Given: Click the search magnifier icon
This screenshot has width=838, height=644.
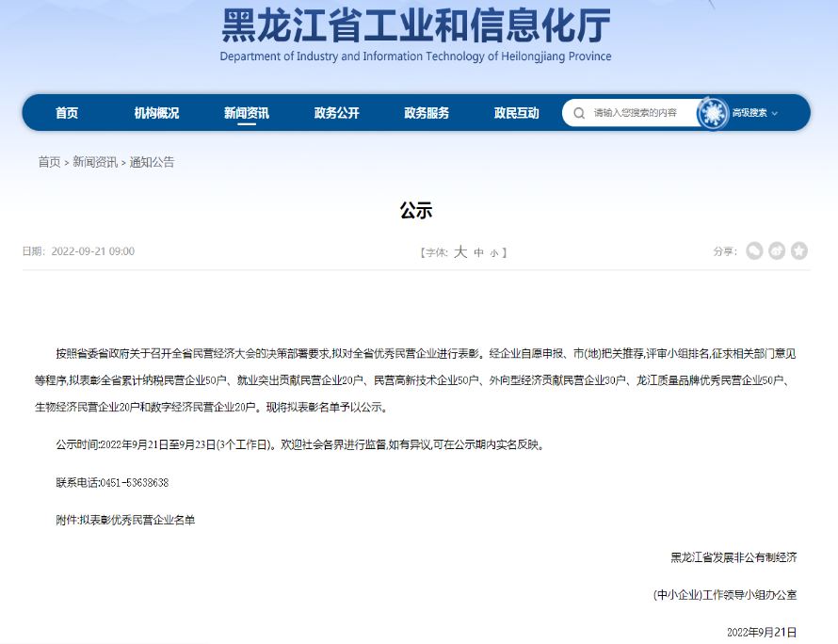Looking at the screenshot, I should 579,113.
